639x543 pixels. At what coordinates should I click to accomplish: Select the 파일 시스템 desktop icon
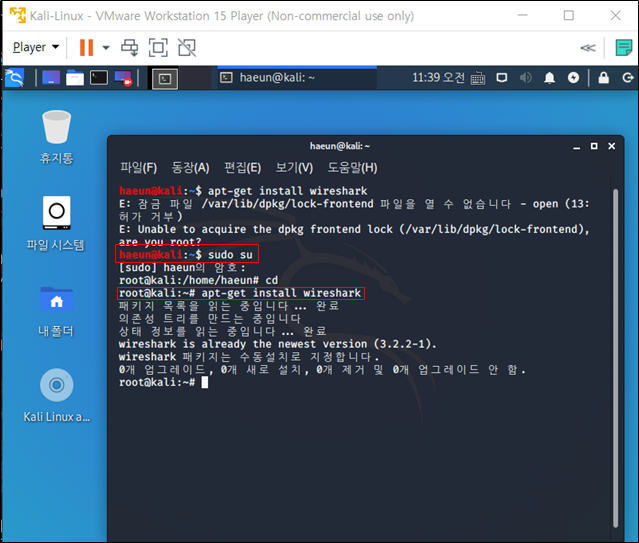click(56, 223)
